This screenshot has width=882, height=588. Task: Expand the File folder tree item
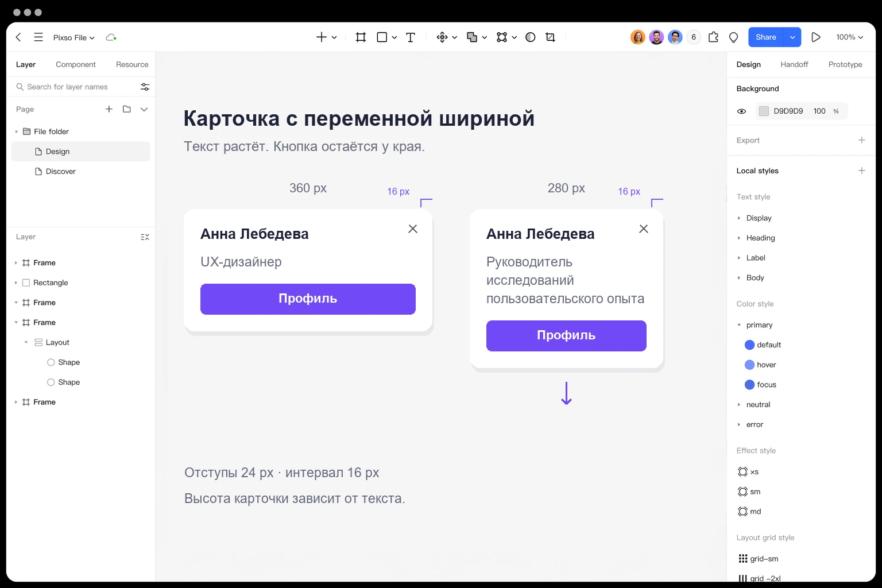click(16, 131)
